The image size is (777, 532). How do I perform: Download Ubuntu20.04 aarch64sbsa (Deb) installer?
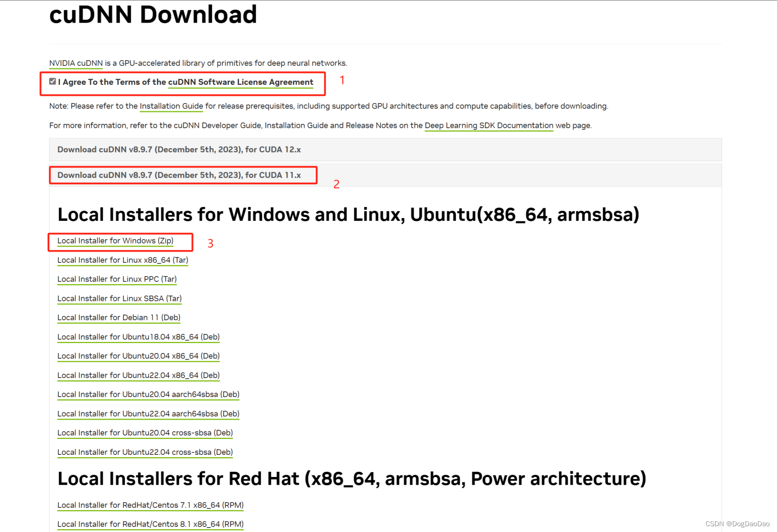click(x=148, y=395)
